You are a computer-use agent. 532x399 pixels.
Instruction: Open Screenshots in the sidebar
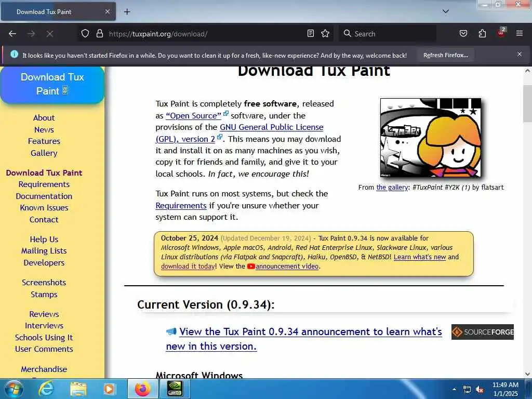pyautogui.click(x=44, y=282)
